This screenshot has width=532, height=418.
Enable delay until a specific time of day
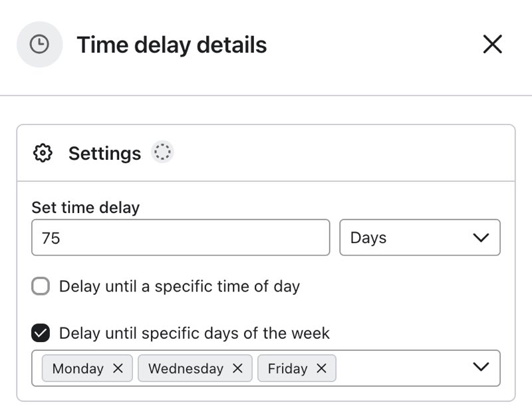[41, 286]
